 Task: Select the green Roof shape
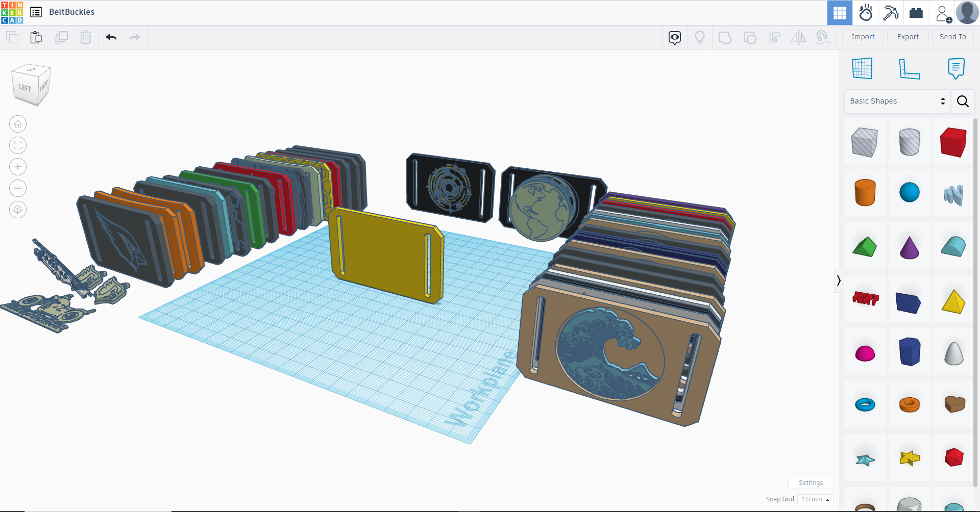pos(865,247)
